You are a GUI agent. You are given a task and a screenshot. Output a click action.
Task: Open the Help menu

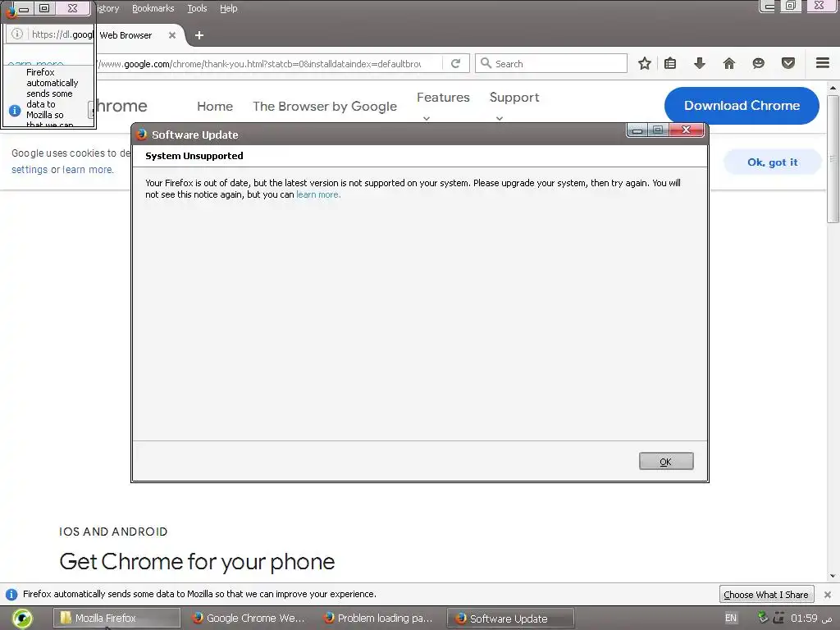pos(229,8)
